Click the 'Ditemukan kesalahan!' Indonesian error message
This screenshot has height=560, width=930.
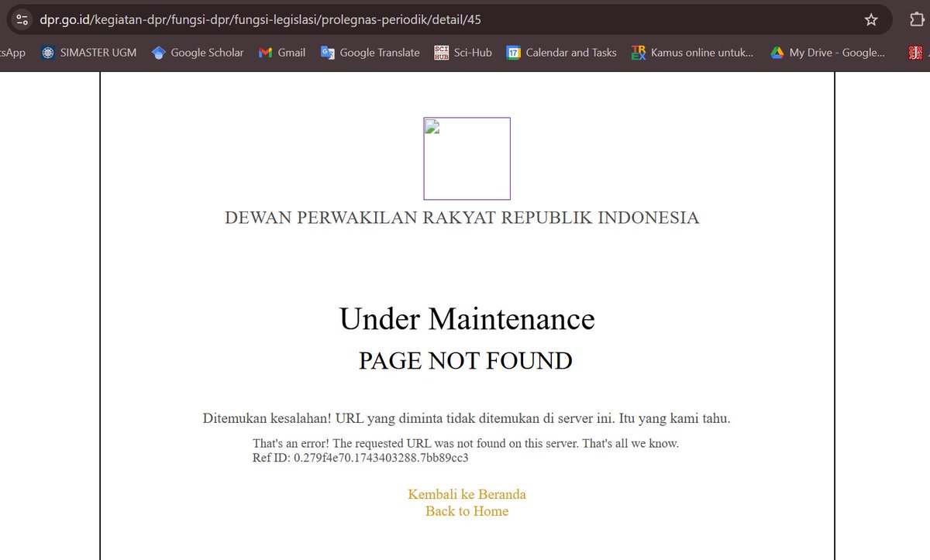coord(467,418)
